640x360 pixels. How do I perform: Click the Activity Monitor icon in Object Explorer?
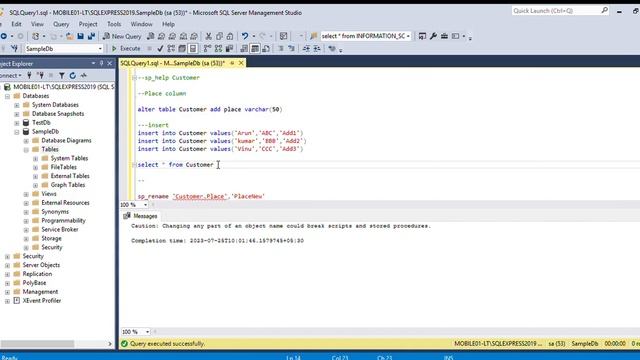pyautogui.click(x=84, y=76)
